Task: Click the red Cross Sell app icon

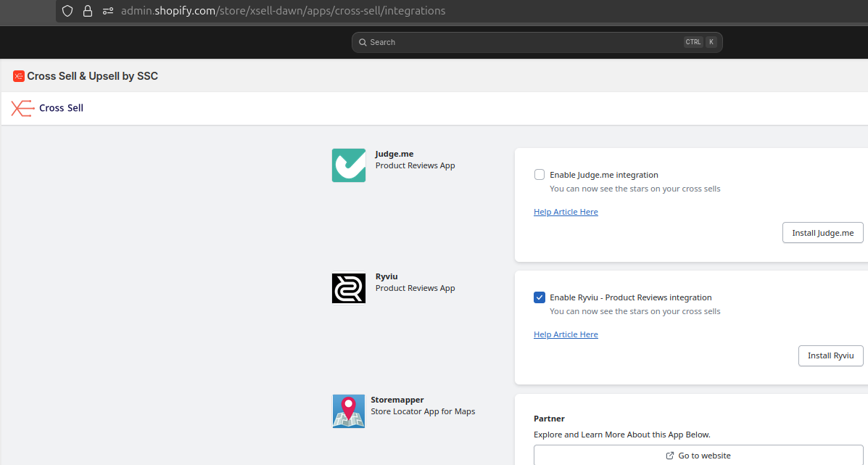Action: (19, 76)
